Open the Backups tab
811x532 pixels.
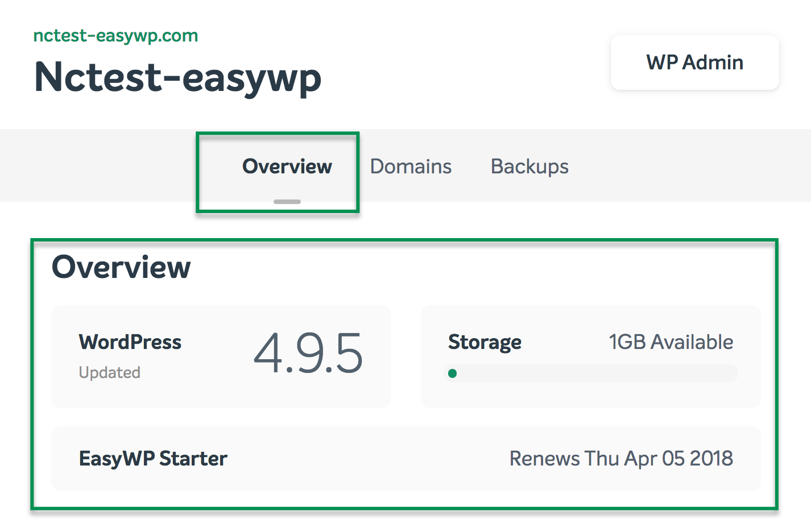529,167
